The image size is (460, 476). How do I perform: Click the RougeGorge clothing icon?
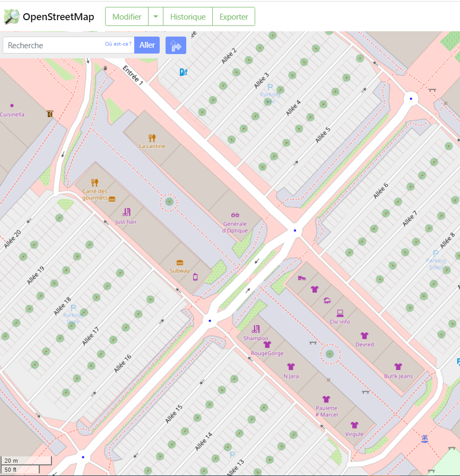click(x=267, y=344)
